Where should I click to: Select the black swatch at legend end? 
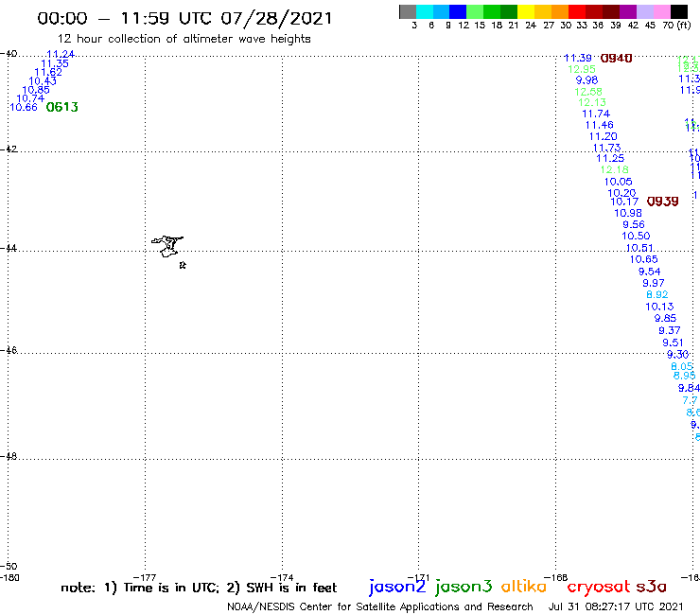(x=678, y=11)
